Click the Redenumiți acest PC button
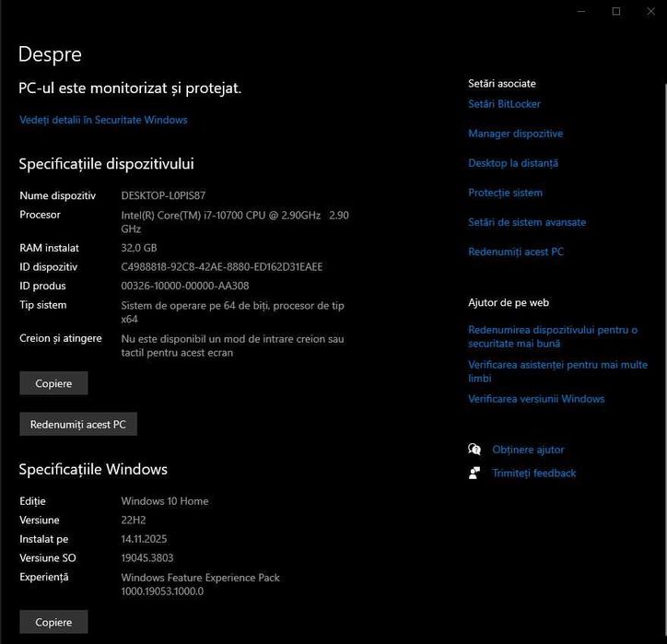 click(78, 424)
